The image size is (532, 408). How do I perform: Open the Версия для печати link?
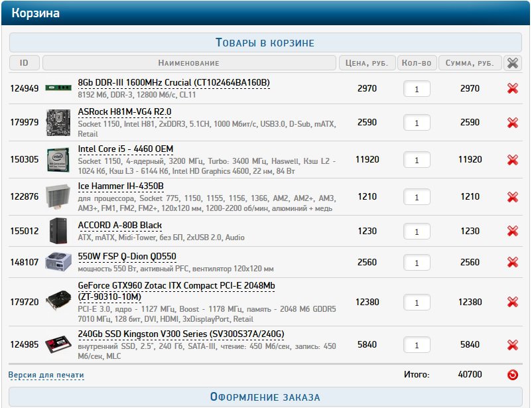[x=46, y=375]
